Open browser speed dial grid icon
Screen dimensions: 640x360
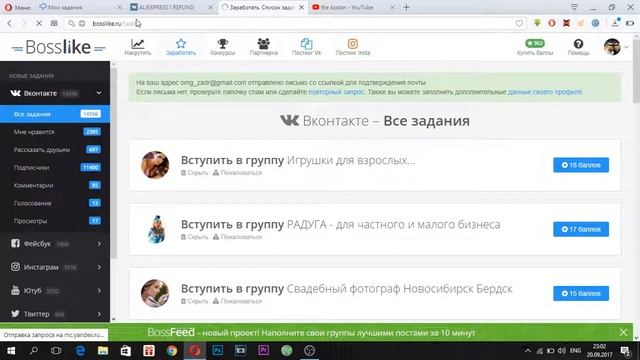point(54,23)
